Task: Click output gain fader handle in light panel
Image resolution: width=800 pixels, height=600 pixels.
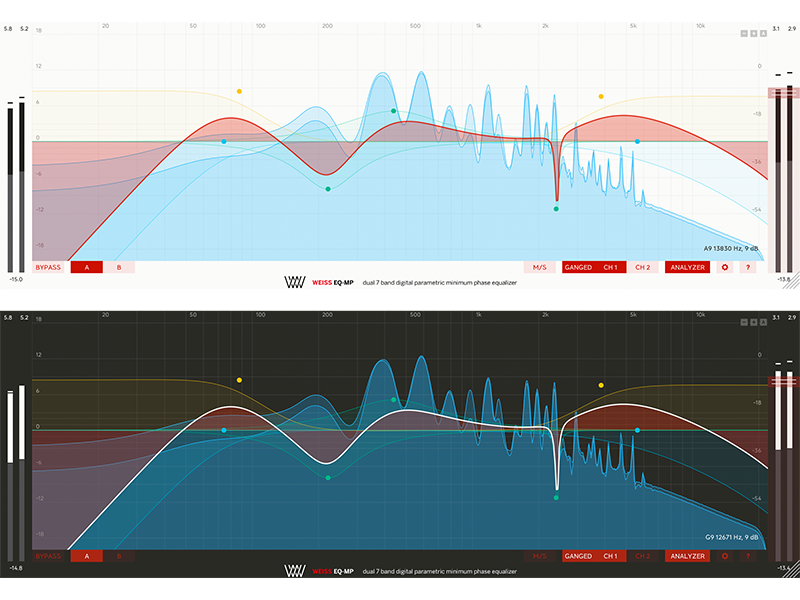Action: pos(784,93)
